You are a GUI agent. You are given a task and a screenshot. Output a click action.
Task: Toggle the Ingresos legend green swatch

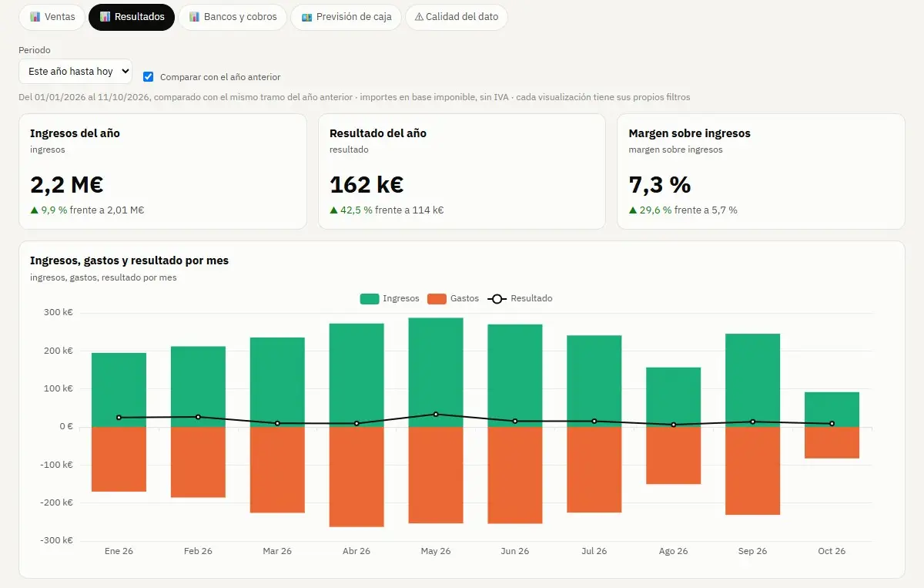370,299
